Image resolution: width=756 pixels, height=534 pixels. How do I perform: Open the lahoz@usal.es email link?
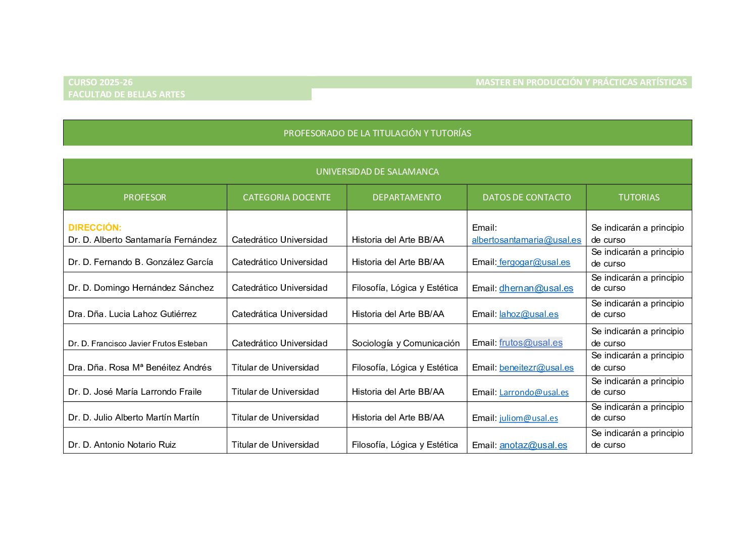[x=529, y=314]
